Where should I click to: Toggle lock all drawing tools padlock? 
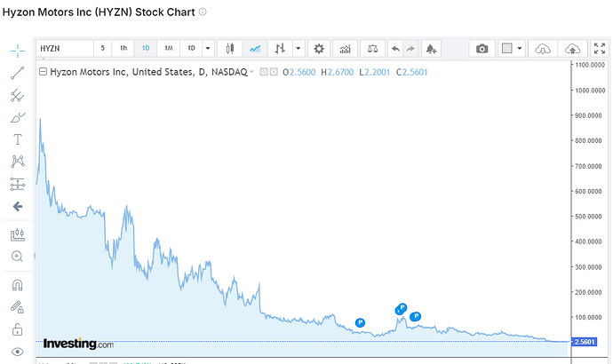(x=17, y=329)
